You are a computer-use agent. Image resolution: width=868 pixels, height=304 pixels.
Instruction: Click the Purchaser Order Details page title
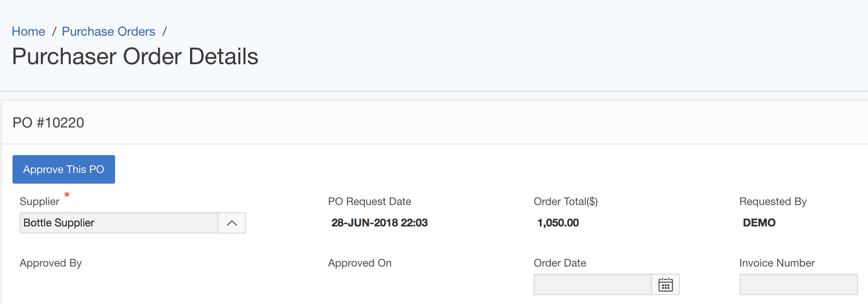click(x=135, y=57)
